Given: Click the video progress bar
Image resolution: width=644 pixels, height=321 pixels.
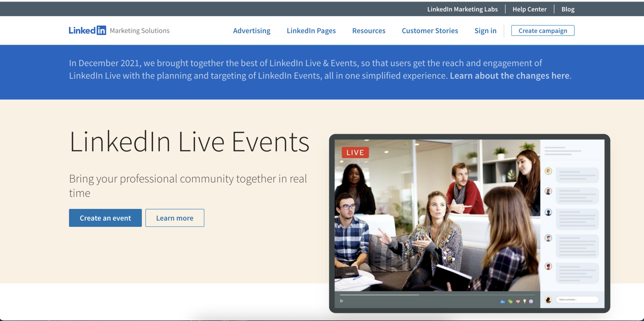Looking at the screenshot, I should click(437, 295).
